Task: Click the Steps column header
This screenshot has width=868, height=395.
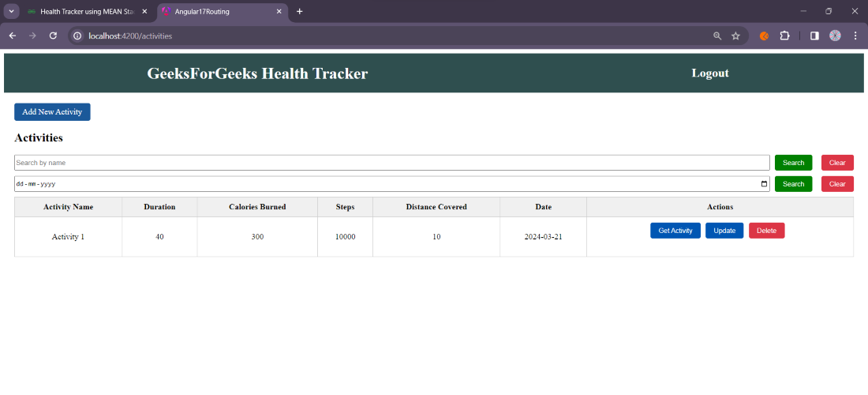Action: click(345, 207)
